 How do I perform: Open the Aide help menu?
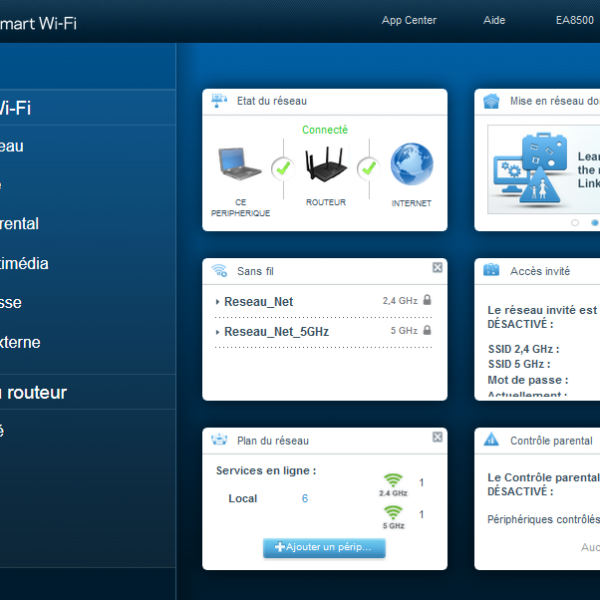click(x=494, y=20)
